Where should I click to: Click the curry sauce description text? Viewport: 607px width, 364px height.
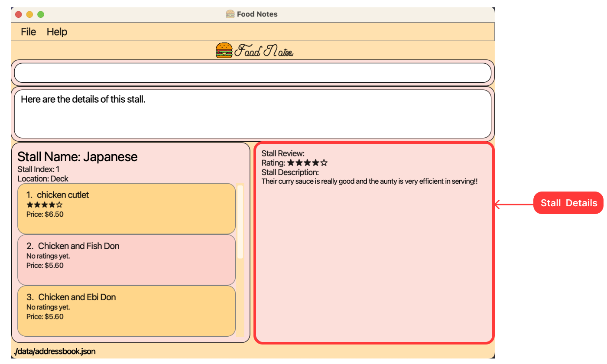click(x=370, y=181)
